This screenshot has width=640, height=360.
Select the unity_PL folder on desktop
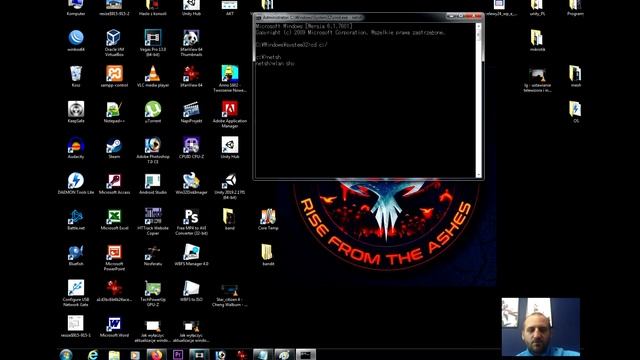coord(537,8)
